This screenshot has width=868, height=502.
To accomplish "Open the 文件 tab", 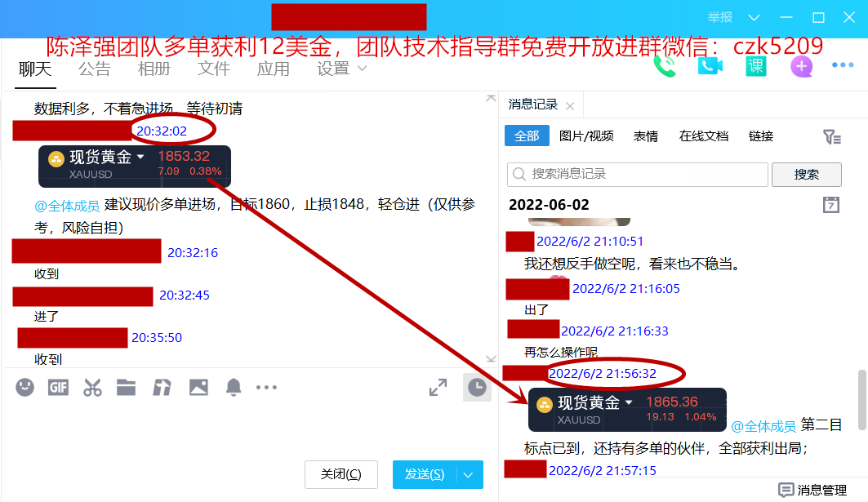I will point(214,69).
